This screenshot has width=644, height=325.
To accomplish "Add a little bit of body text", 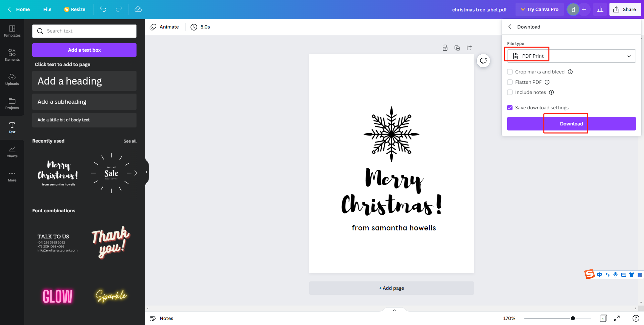I will [x=84, y=120].
